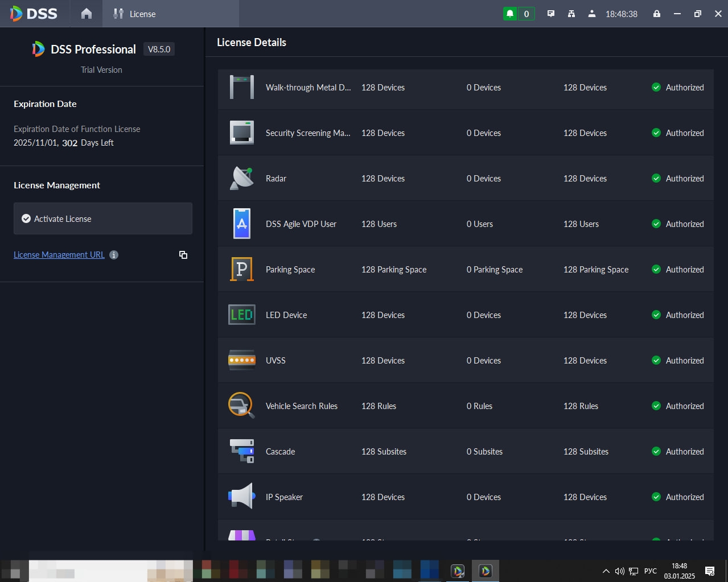Screen dimensions: 728x582
Task: Go to the Home tab icon
Action: pos(87,14)
